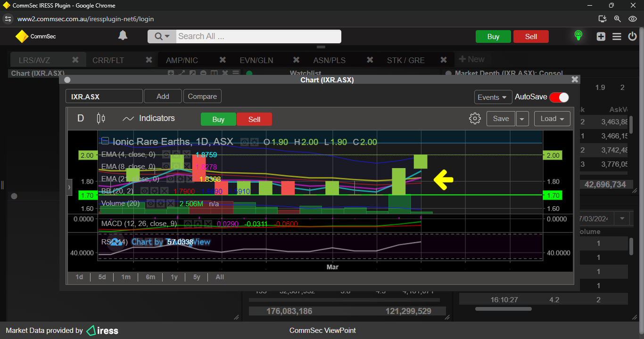The image size is (644, 339).
Task: Remove the EMA (21, close, 0) indicator
Action: click(190, 179)
